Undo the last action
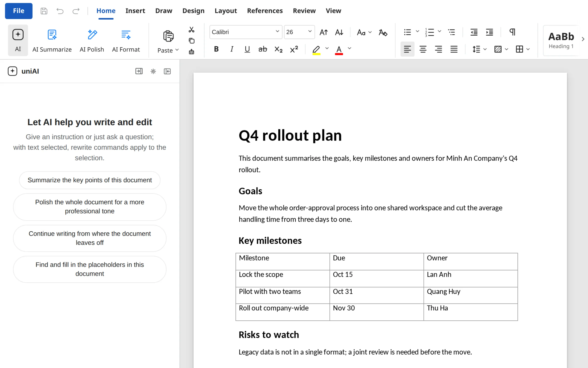Image resolution: width=588 pixels, height=368 pixels. 60,11
